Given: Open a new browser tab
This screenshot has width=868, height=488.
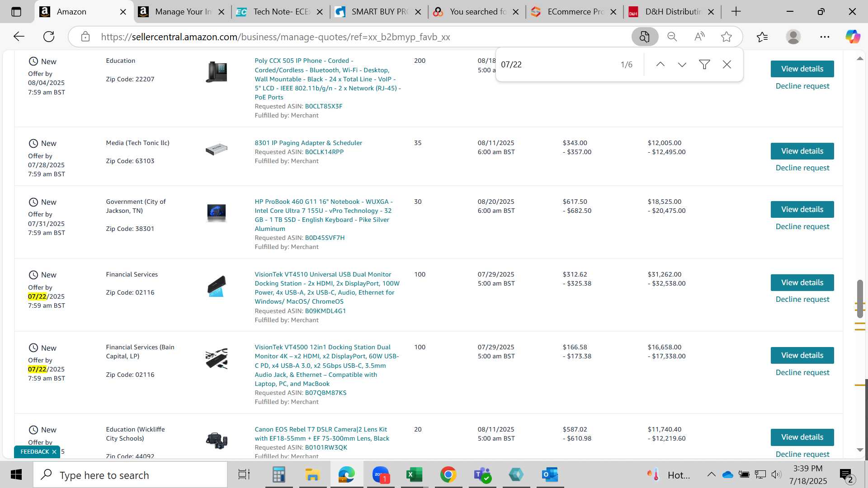Looking at the screenshot, I should [x=736, y=12].
